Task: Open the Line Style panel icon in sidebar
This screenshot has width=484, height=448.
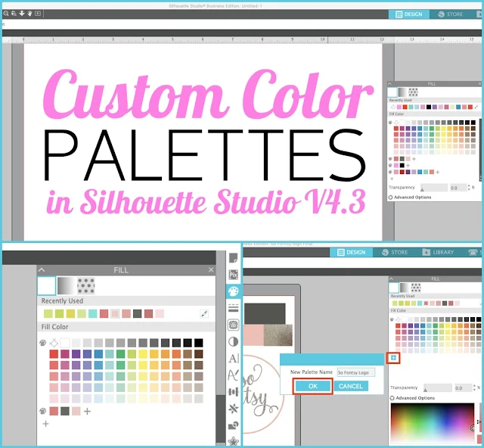Action: click(234, 308)
